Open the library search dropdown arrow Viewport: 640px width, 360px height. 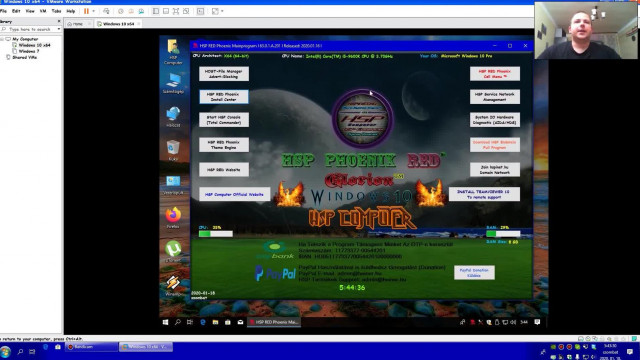coord(59,29)
